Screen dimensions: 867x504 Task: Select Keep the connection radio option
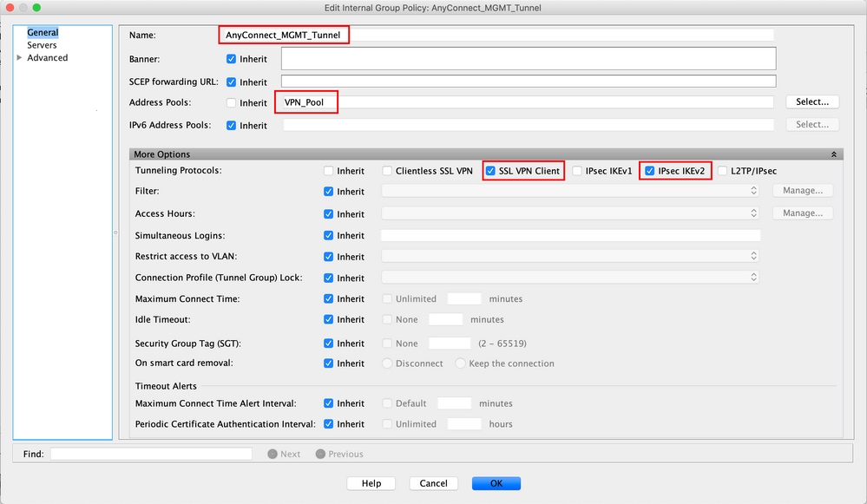tap(460, 363)
